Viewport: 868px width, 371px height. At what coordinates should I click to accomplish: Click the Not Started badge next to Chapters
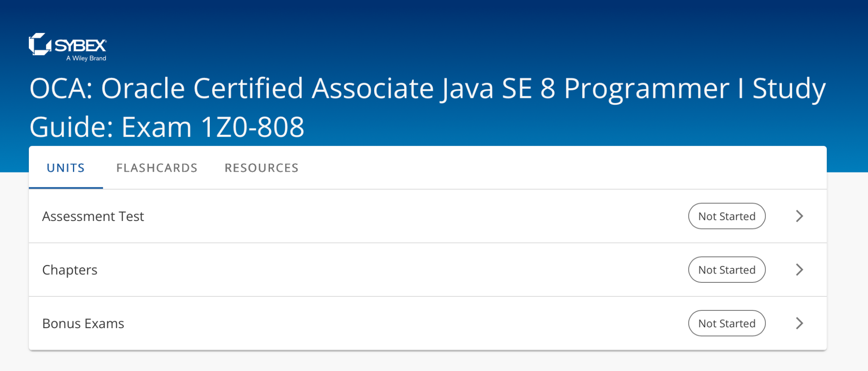726,270
